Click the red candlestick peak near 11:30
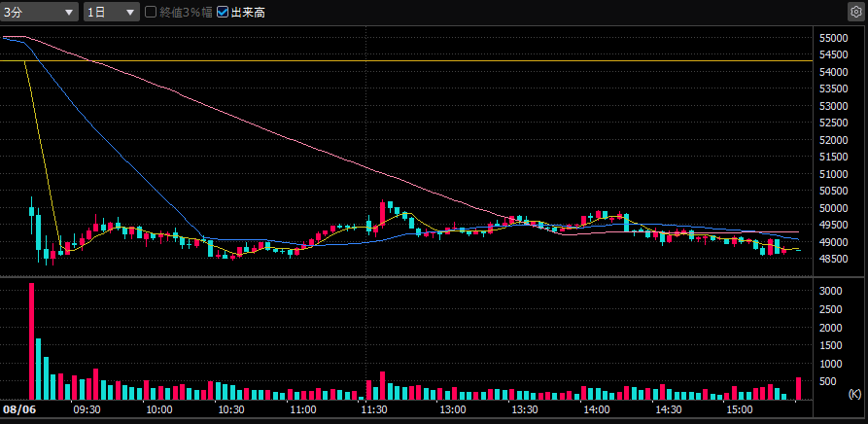 pyautogui.click(x=383, y=214)
